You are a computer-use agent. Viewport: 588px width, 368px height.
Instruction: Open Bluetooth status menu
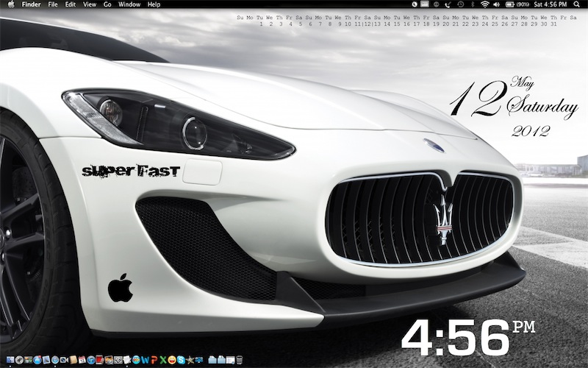click(473, 4)
